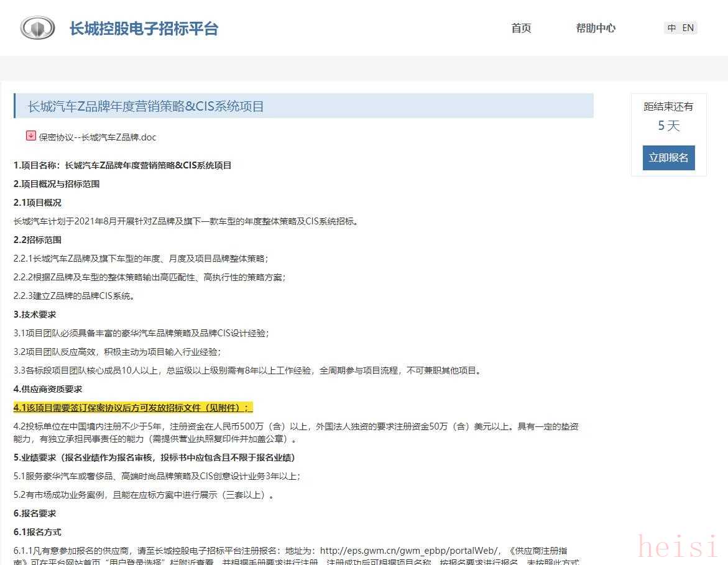
Task: Open the 首页 menu item
Action: pos(520,28)
